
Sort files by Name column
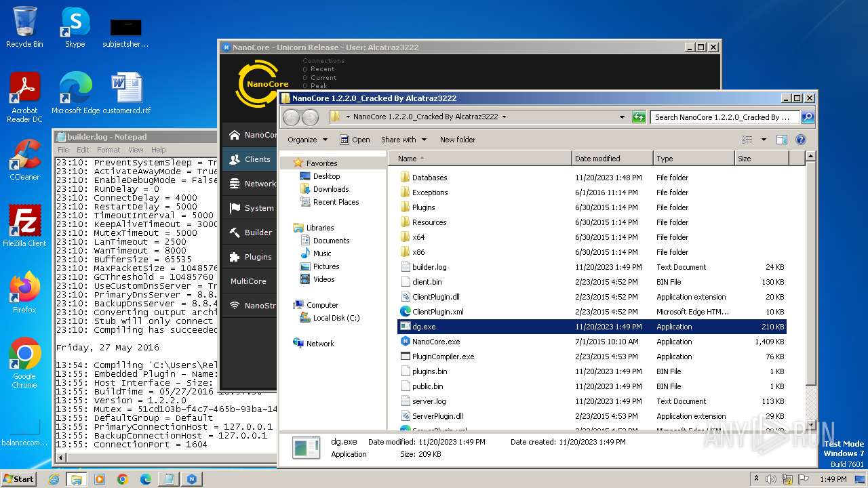tap(480, 159)
